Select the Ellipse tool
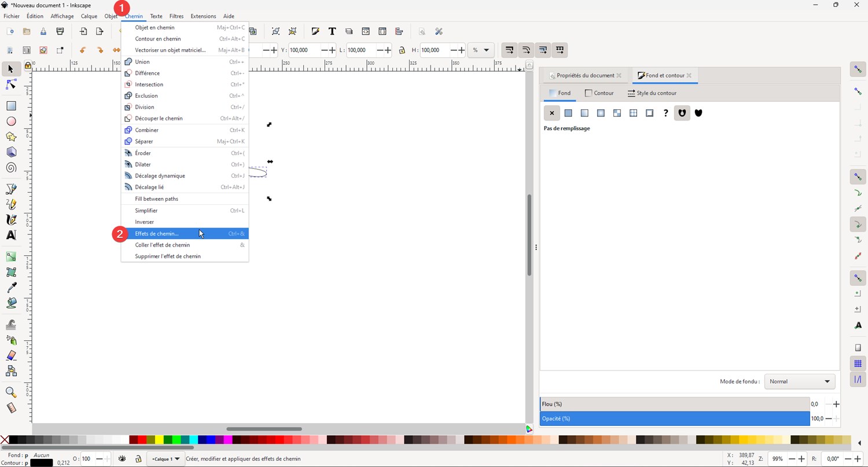Image resolution: width=868 pixels, height=467 pixels. click(x=10, y=122)
